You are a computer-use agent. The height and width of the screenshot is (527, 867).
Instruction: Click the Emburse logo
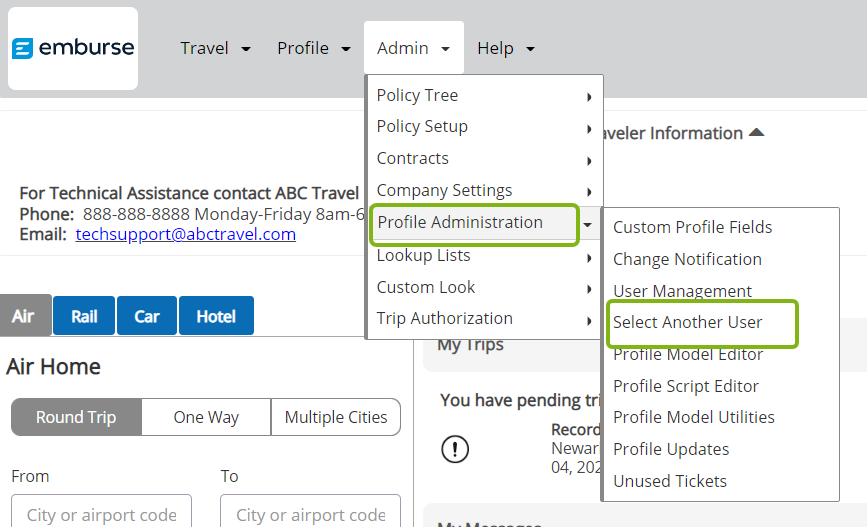pyautogui.click(x=73, y=48)
